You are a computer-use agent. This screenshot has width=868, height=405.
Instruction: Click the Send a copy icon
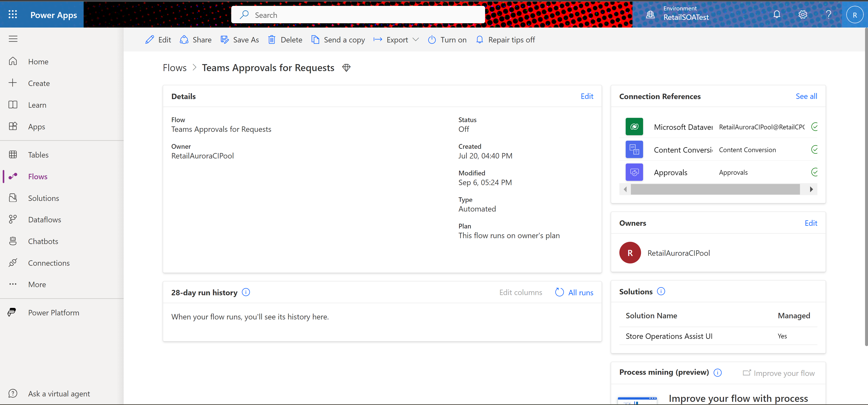click(x=314, y=39)
